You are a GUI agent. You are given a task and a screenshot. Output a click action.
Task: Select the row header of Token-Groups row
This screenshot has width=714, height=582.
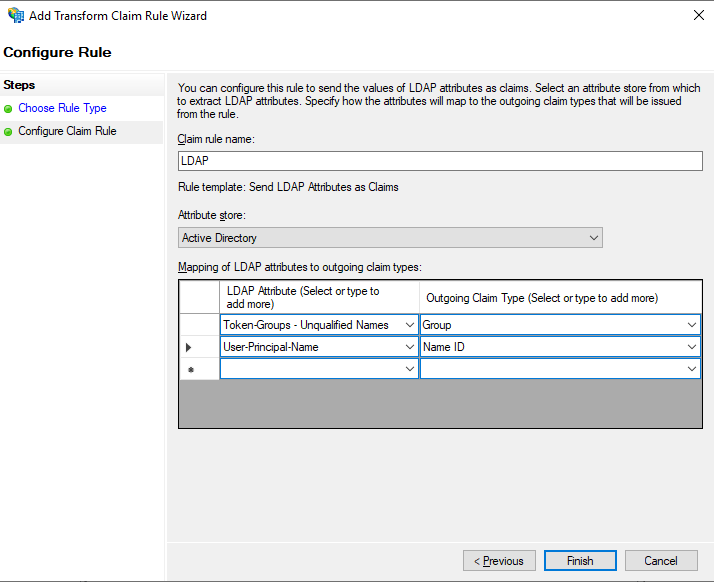pyautogui.click(x=199, y=325)
